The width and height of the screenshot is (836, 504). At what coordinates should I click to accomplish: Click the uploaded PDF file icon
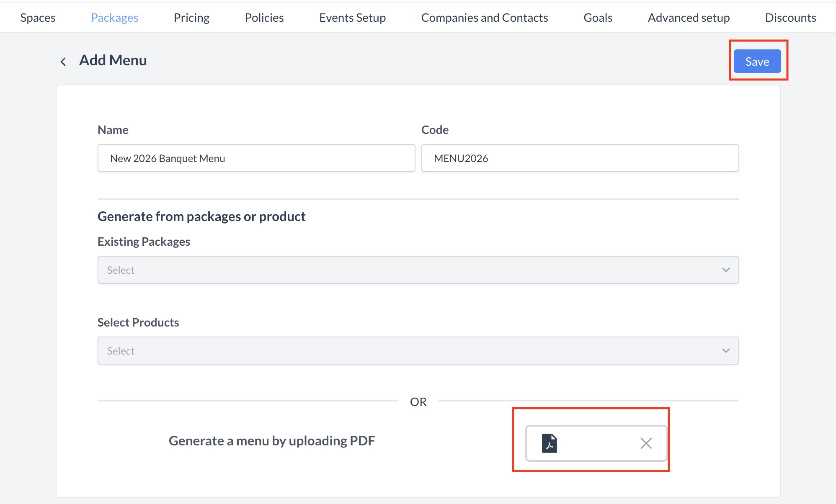click(549, 443)
